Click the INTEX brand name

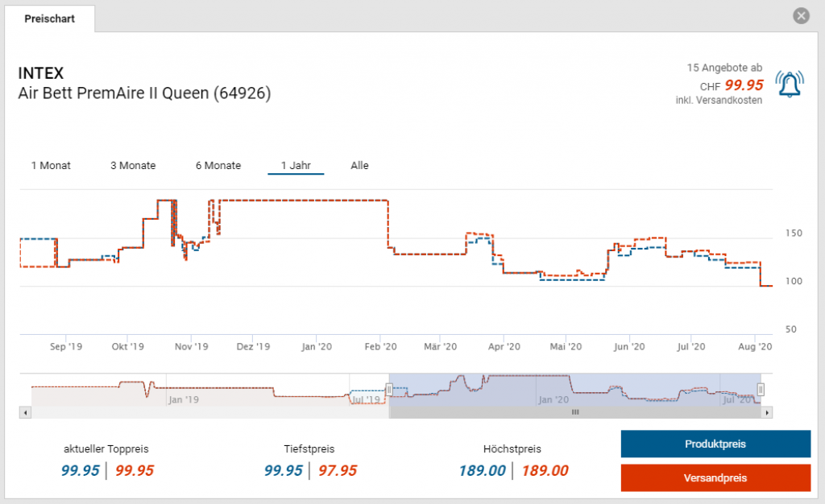coord(40,73)
